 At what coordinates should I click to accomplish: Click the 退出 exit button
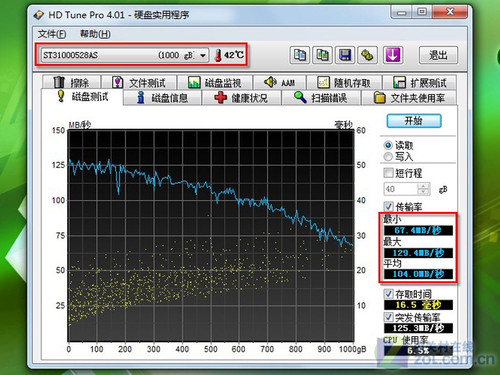tap(438, 55)
